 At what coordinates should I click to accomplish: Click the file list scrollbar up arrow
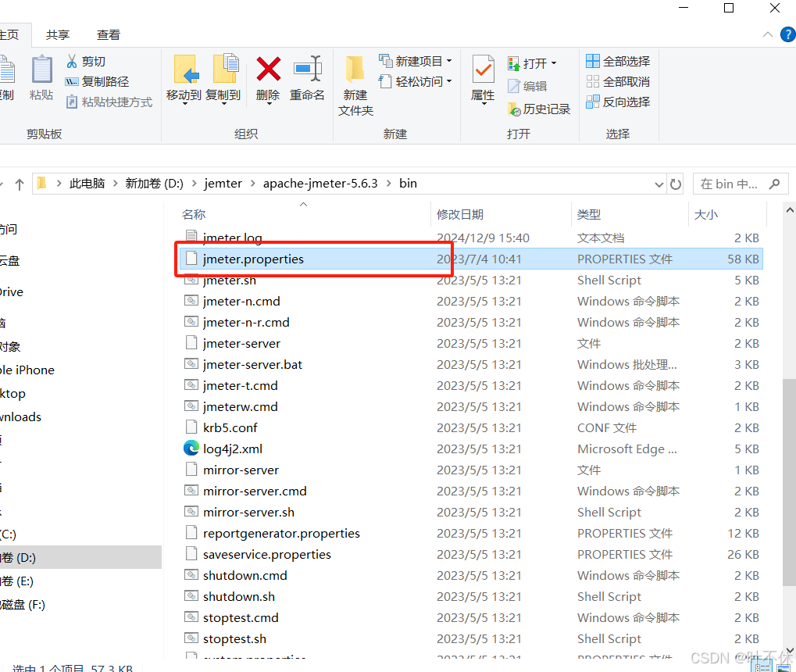(x=790, y=209)
